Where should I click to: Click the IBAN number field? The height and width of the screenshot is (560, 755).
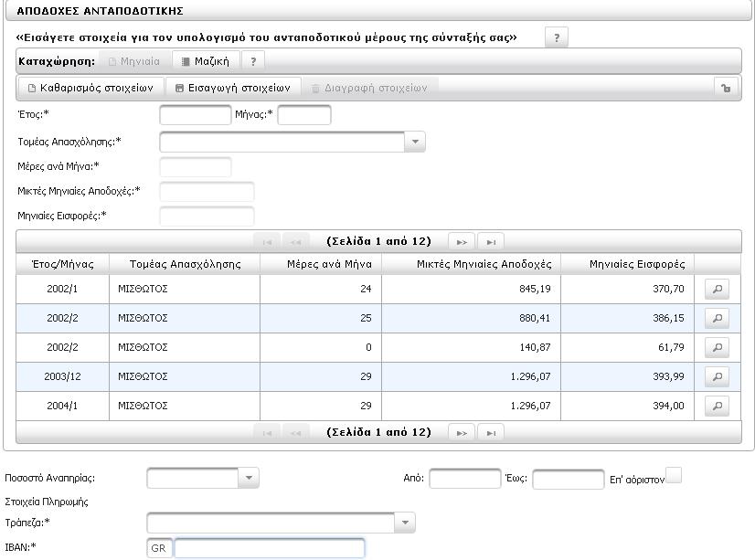point(269,548)
